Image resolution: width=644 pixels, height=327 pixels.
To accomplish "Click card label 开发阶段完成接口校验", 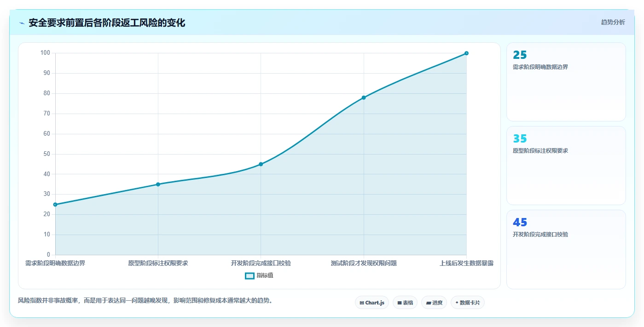I will pos(540,235).
